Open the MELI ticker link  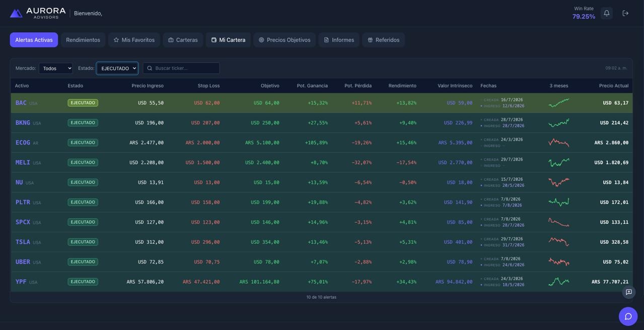click(x=23, y=162)
